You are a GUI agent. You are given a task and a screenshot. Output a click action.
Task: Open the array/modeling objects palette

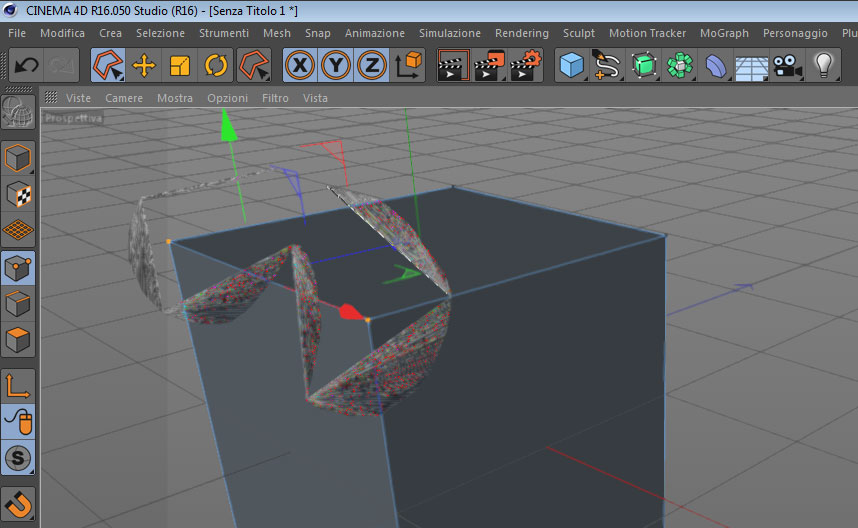point(680,66)
